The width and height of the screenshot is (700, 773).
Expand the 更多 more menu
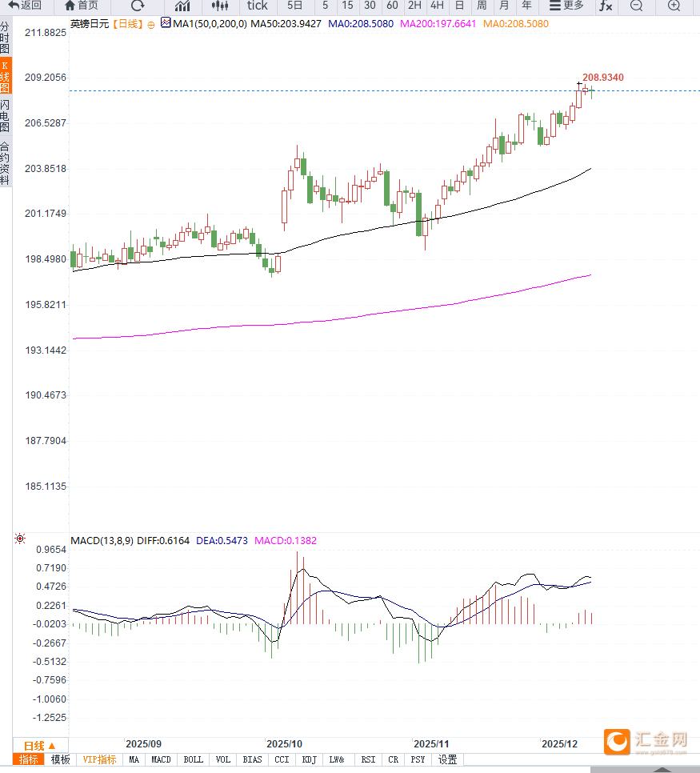tap(566, 6)
